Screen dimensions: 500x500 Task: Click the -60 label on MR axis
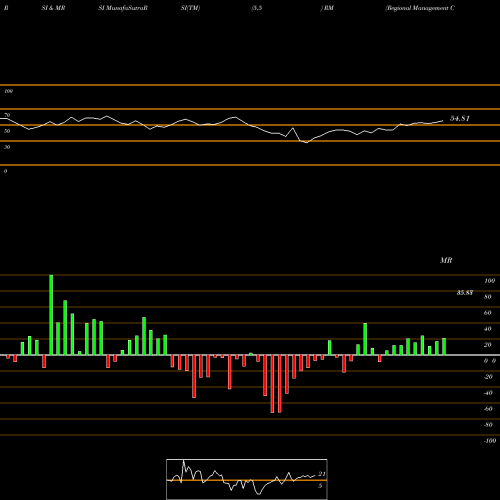click(x=488, y=409)
